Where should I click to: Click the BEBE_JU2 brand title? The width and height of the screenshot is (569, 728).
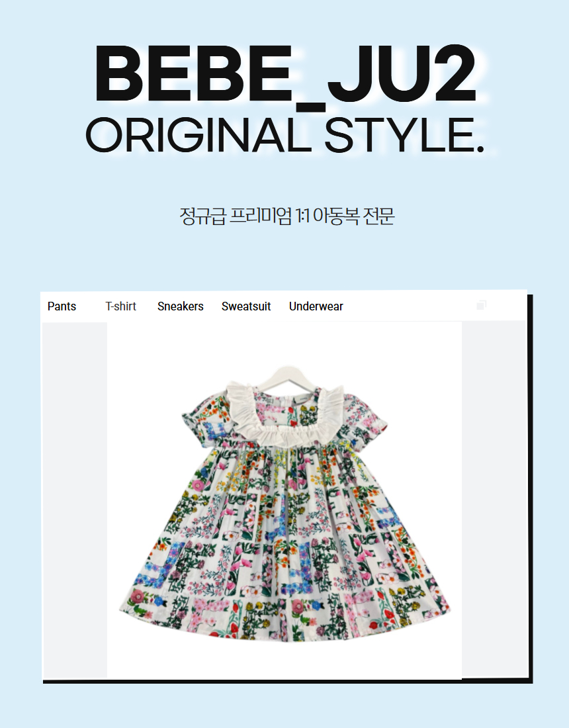286,74
